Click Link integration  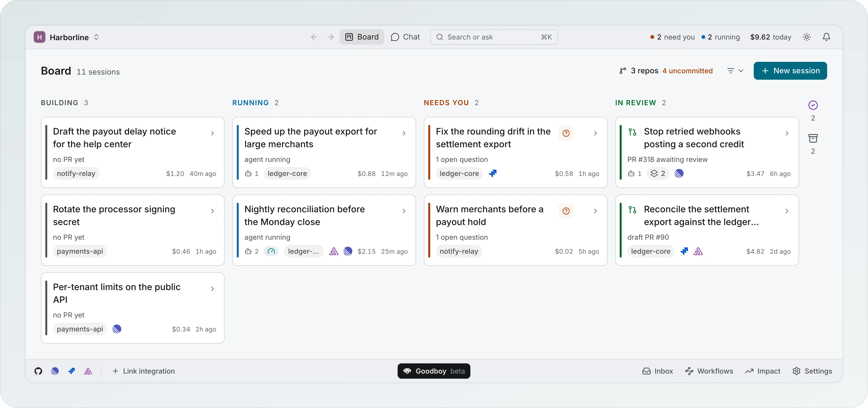coord(144,371)
